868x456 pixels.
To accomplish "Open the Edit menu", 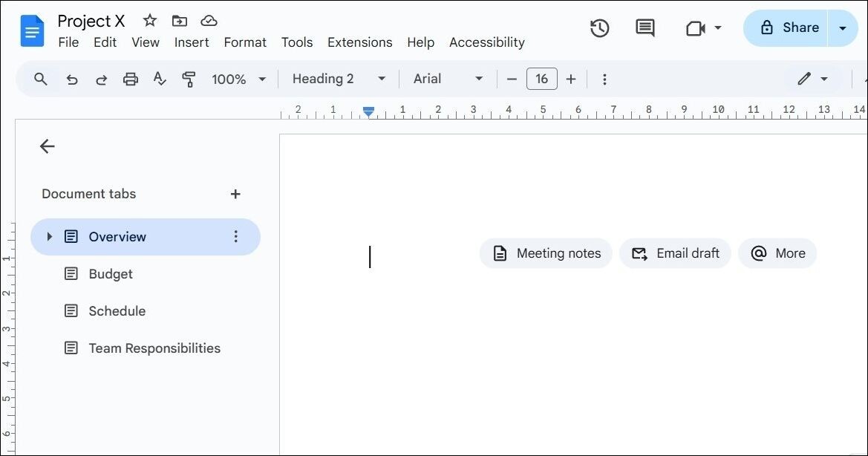I will click(105, 42).
